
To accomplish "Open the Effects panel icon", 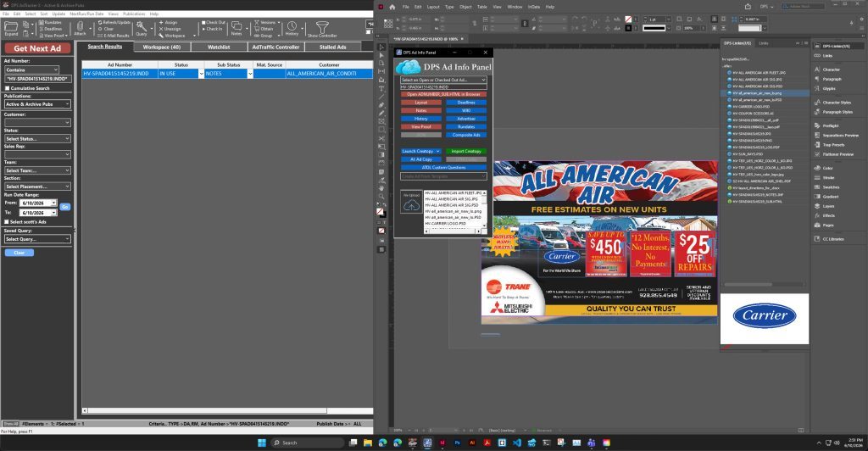I will tap(817, 216).
